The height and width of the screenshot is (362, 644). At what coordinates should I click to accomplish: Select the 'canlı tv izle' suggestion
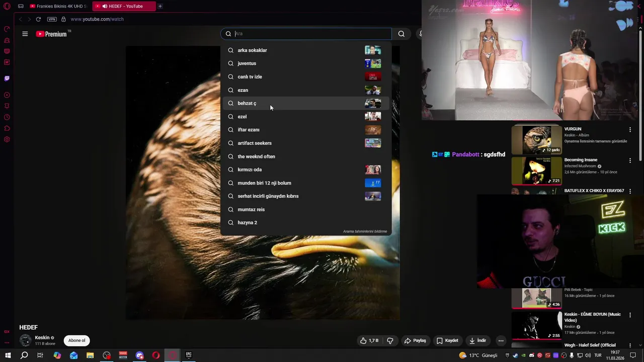tap(306, 77)
